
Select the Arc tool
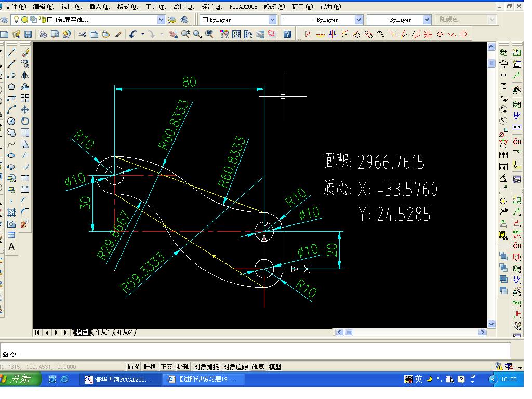point(11,110)
